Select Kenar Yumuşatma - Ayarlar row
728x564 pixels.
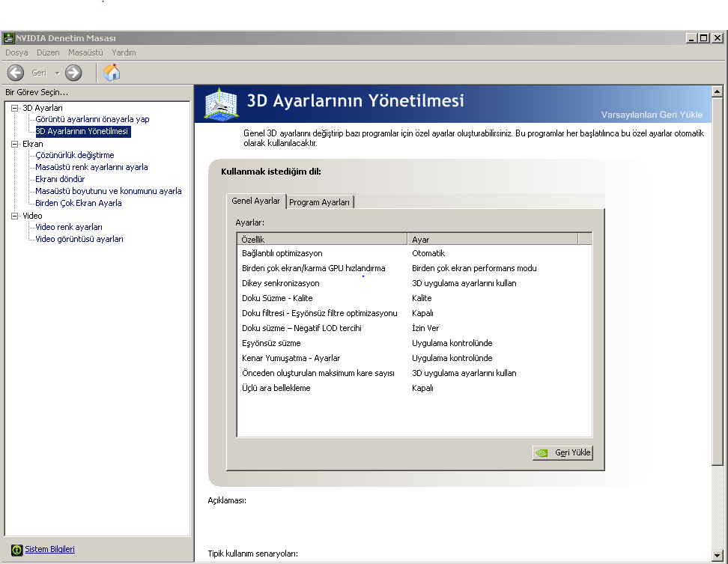[x=414, y=358]
